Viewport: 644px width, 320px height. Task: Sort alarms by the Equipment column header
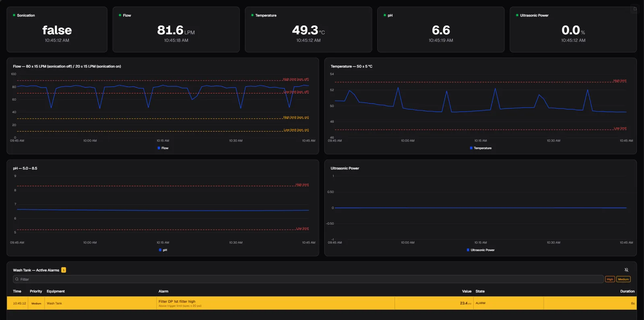pos(56,291)
